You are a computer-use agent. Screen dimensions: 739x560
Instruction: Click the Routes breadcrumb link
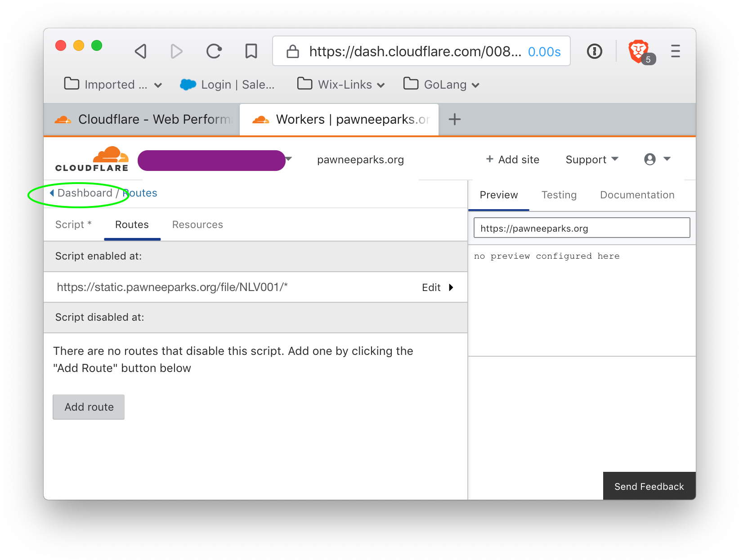click(x=140, y=193)
